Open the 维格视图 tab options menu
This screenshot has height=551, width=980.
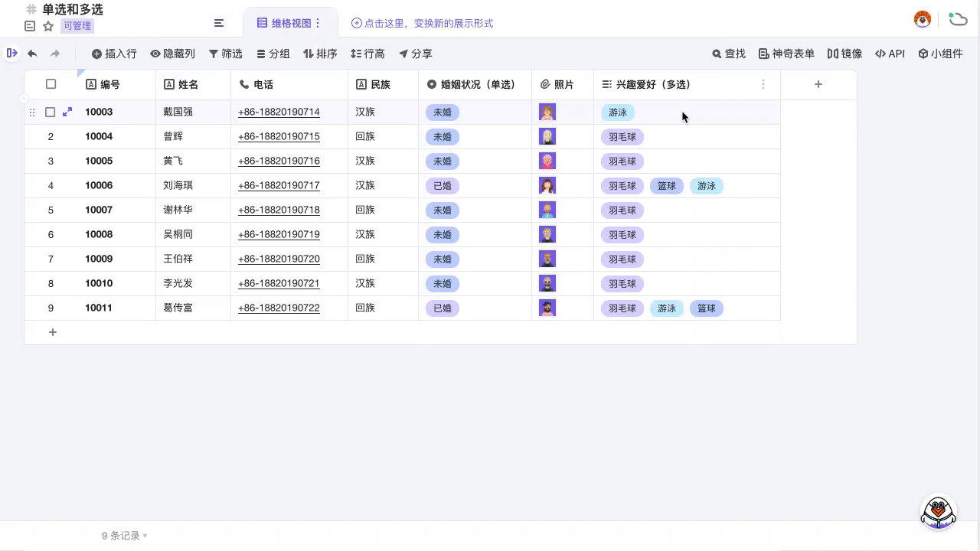tap(319, 23)
